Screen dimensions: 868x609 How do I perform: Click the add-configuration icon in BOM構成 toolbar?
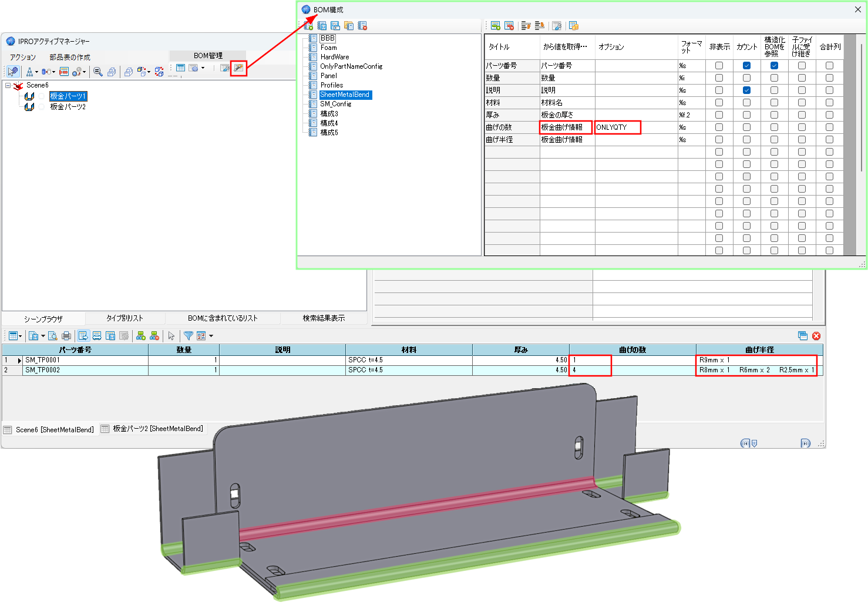[308, 26]
